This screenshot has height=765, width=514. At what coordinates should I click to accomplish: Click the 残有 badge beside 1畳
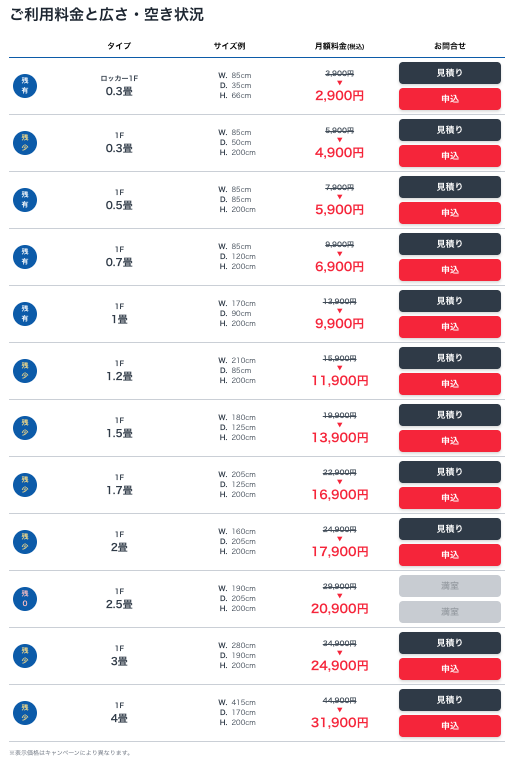click(x=25, y=314)
